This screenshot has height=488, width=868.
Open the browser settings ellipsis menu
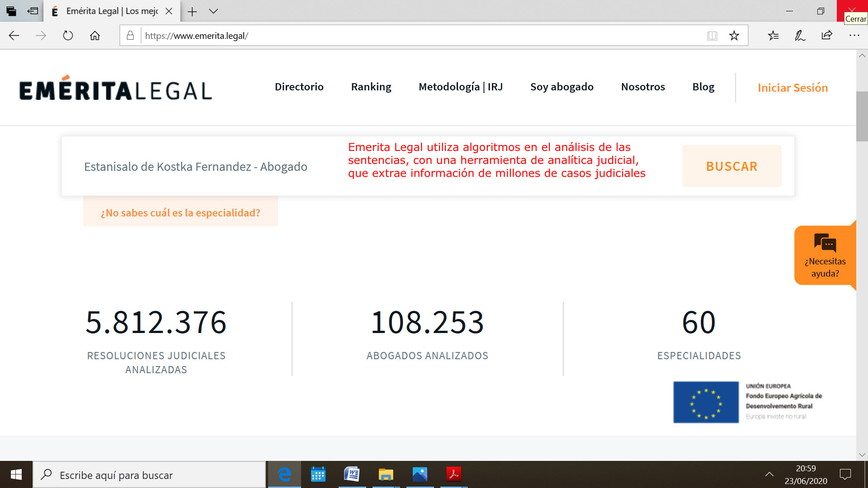[854, 36]
